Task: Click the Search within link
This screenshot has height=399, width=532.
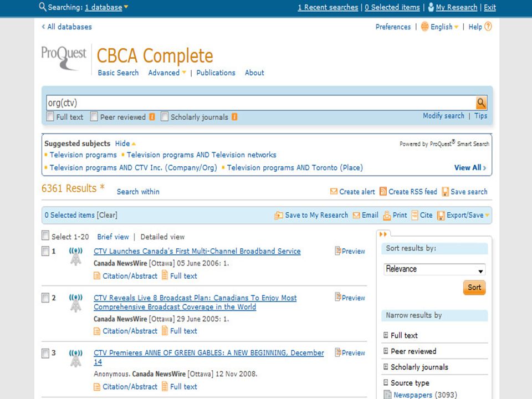Action: (x=138, y=192)
